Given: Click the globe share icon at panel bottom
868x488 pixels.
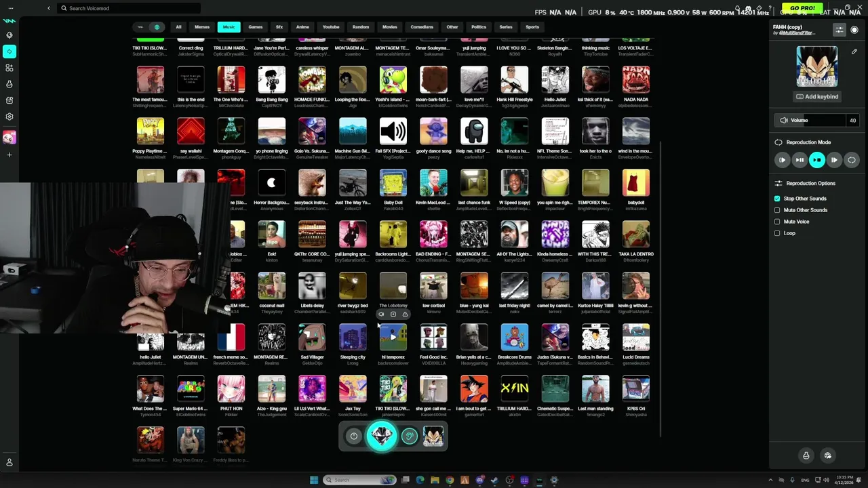Looking at the screenshot, I should click(827, 455).
